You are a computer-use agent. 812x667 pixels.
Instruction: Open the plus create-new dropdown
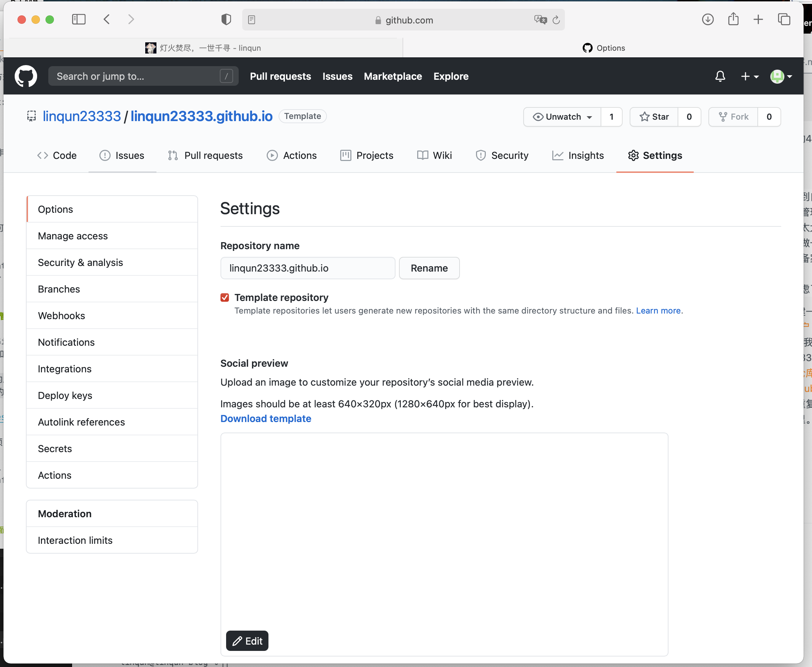click(x=749, y=76)
